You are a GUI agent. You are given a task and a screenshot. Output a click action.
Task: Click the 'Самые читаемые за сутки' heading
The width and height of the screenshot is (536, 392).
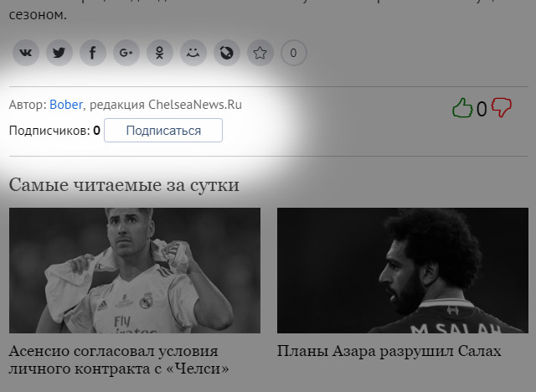[x=124, y=184]
